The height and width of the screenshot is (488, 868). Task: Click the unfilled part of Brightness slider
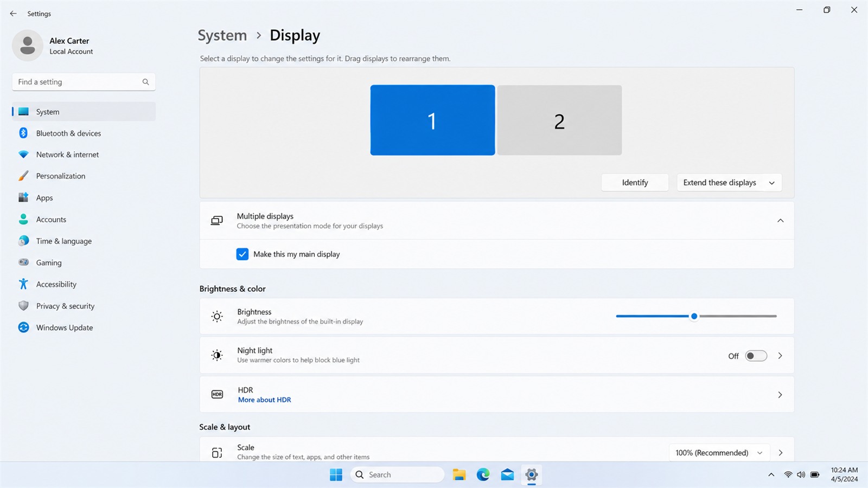coord(738,316)
